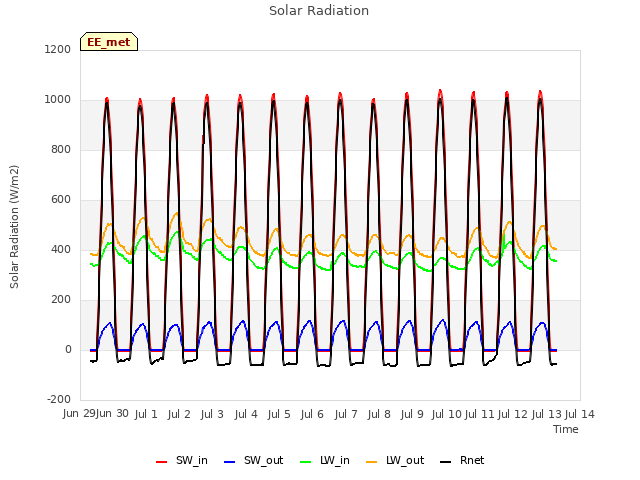Click the Jul 1 x-axis tick label

click(146, 414)
